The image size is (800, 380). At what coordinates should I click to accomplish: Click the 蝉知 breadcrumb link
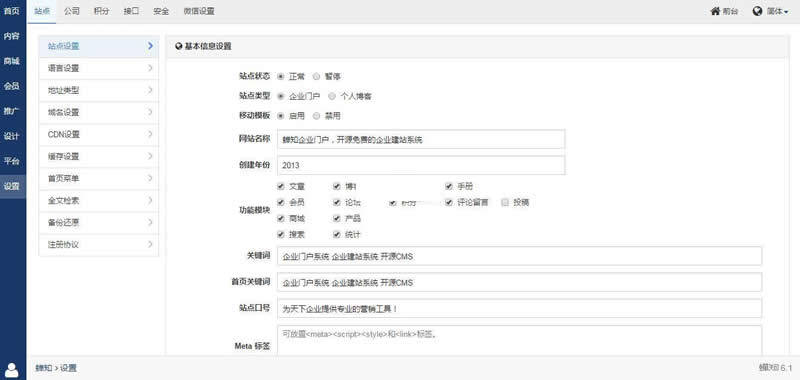point(43,368)
